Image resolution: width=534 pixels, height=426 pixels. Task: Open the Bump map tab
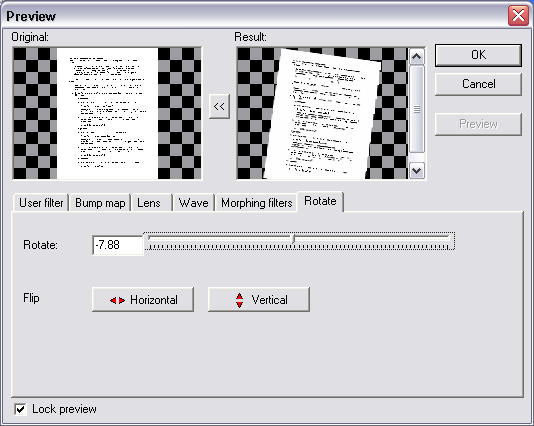(x=100, y=203)
